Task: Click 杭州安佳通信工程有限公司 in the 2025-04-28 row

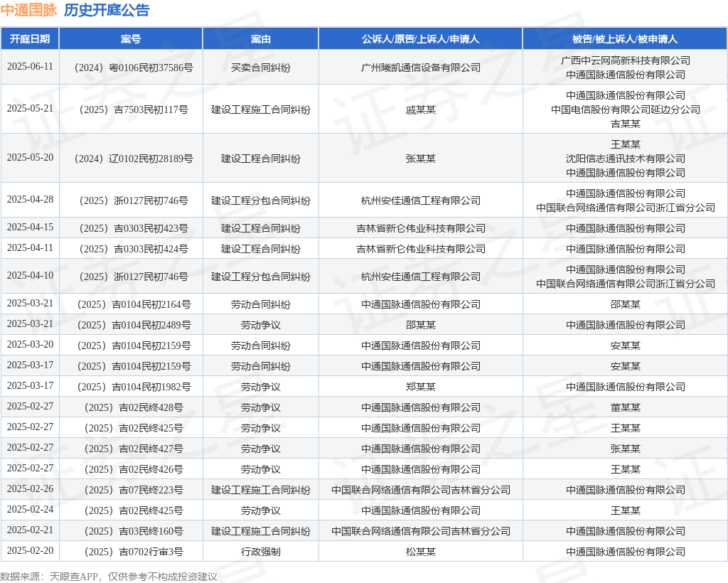Action: tap(421, 200)
